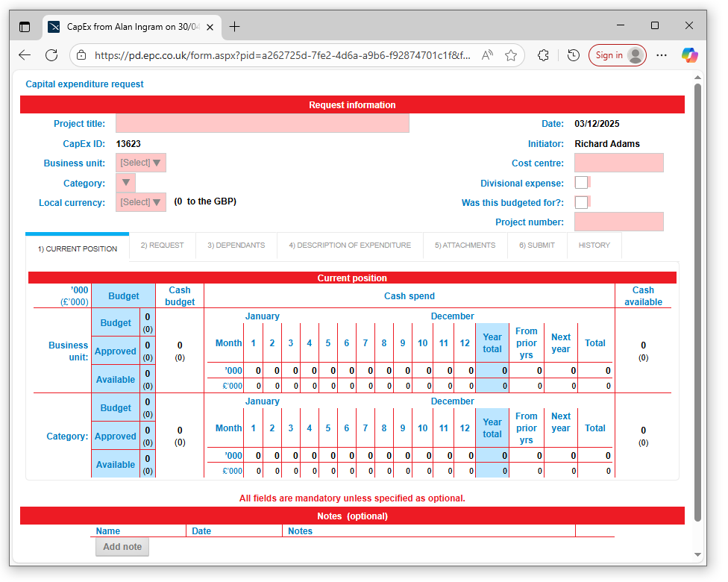Open the tab actions menu icon
Viewport: 728px width, 582px height.
pos(25,27)
